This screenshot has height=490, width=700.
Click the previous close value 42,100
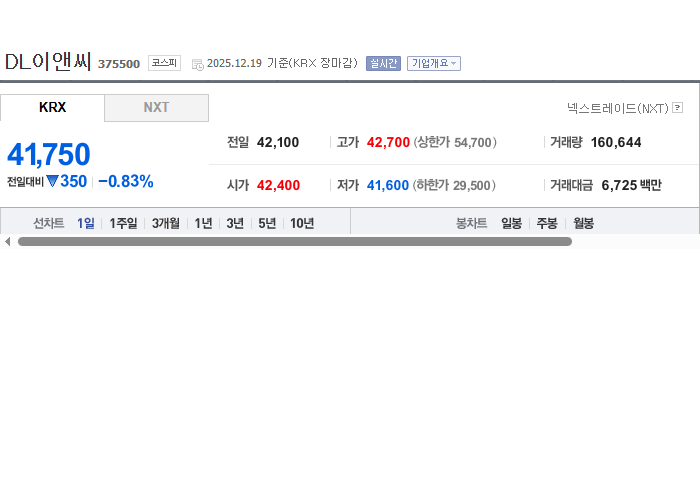[x=278, y=142]
